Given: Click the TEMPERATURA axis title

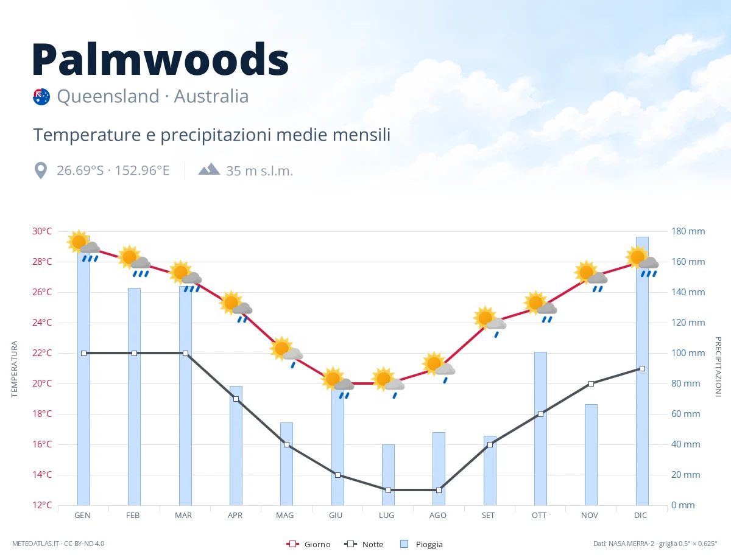Looking at the screenshot, I should [15, 369].
